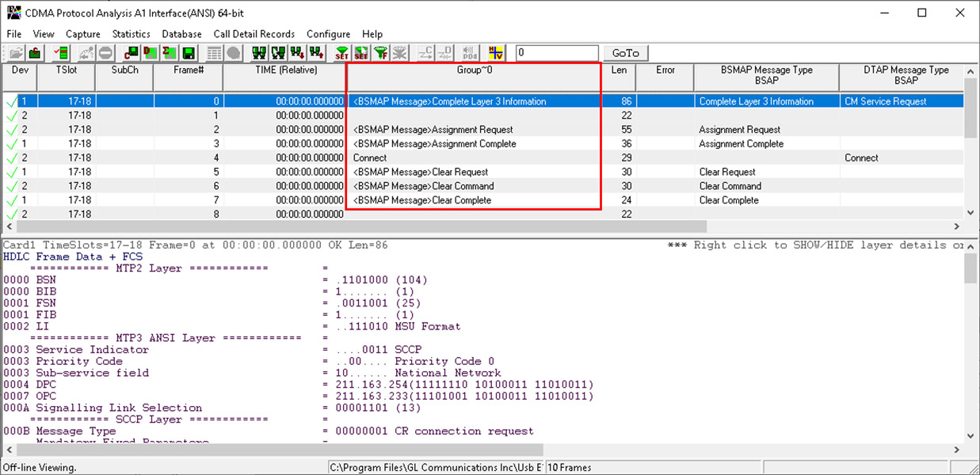The width and height of the screenshot is (980, 475).
Task: Click the frame list horizontal scrollbar right arrow
Action: (x=958, y=226)
